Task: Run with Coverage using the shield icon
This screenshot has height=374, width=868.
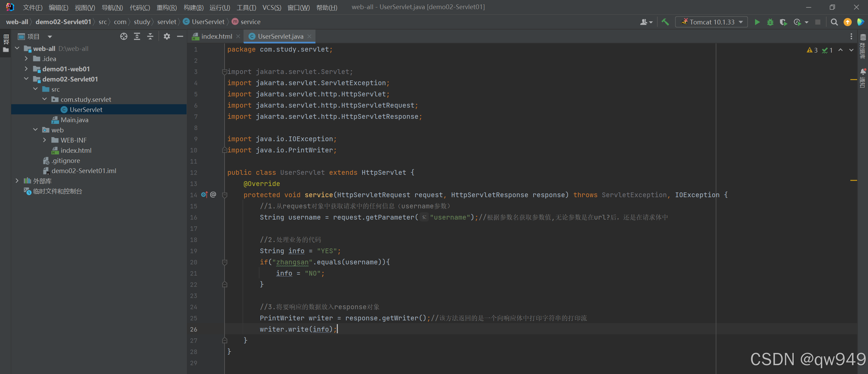Action: click(x=784, y=22)
